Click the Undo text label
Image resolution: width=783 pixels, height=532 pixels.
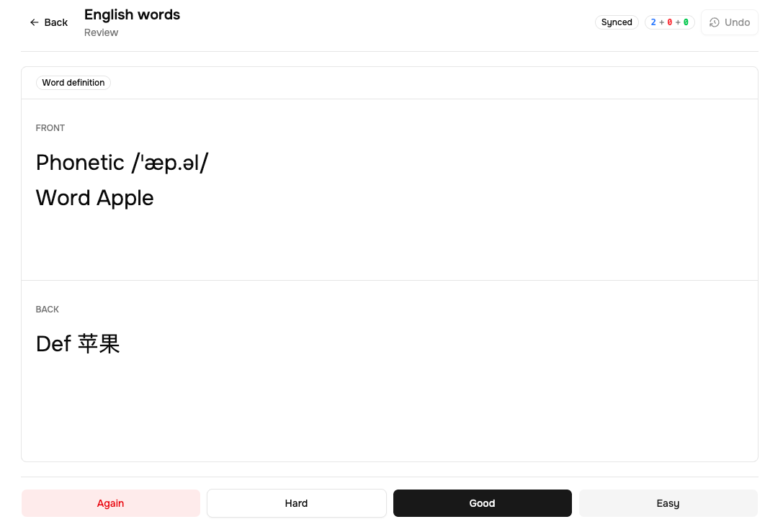click(x=737, y=22)
